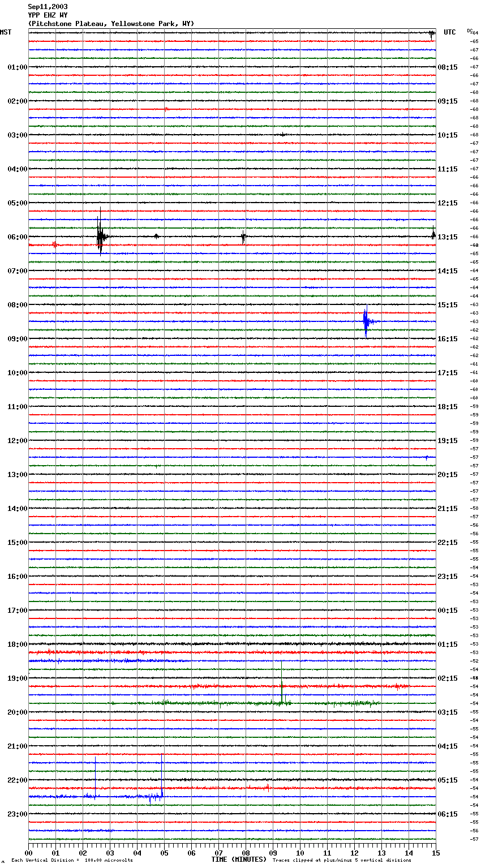Viewport: 481px width, 868px height.
Task: Click the 10:15 UTC label
Action: tap(448, 135)
